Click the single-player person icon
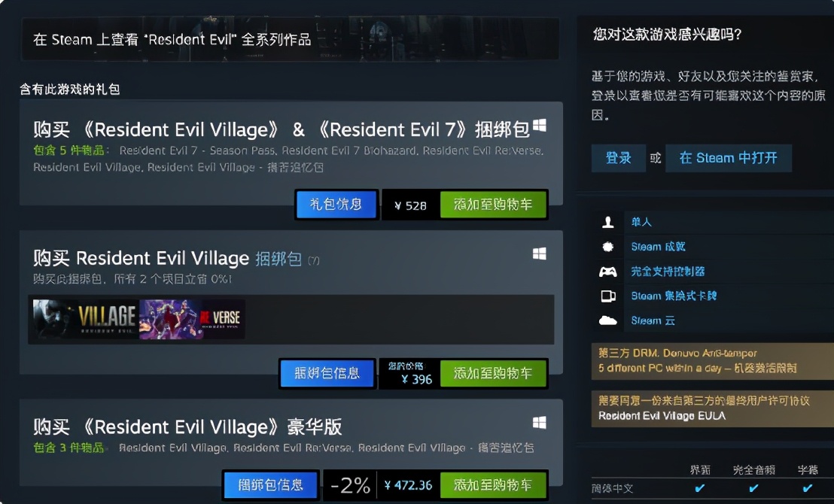 click(x=608, y=222)
